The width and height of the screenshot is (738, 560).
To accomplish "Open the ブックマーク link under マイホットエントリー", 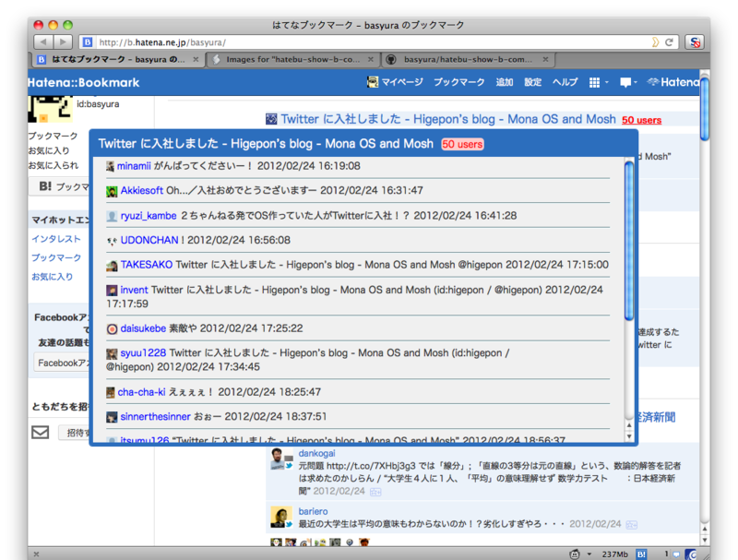I will (x=56, y=258).
